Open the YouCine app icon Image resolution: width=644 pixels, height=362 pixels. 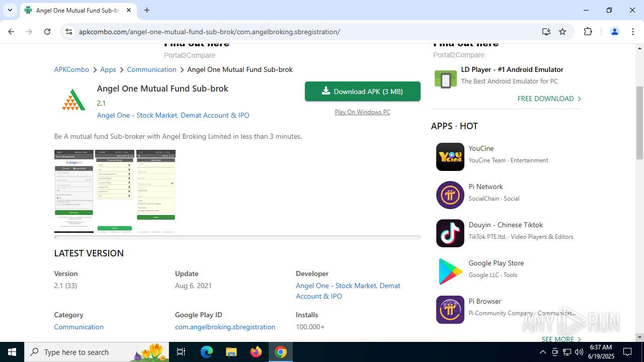coord(450,157)
